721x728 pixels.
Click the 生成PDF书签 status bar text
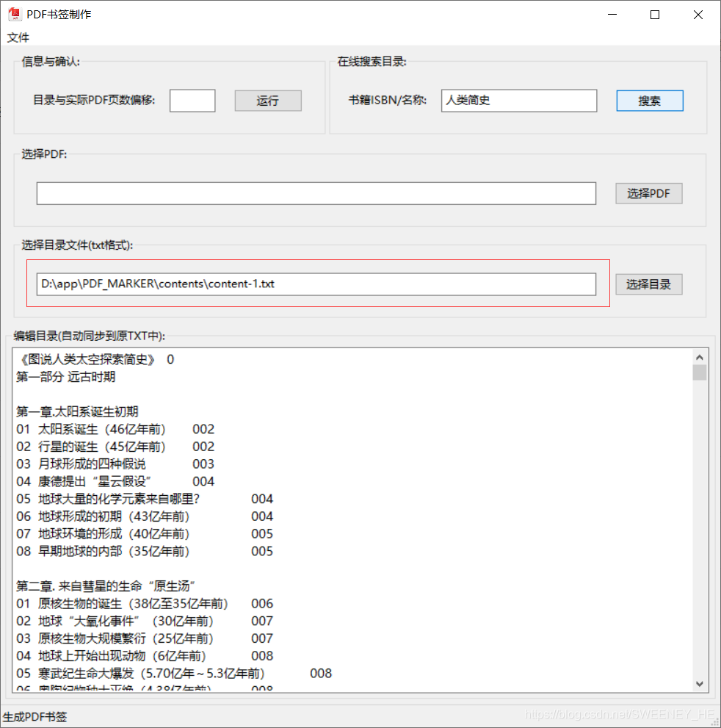[35, 717]
